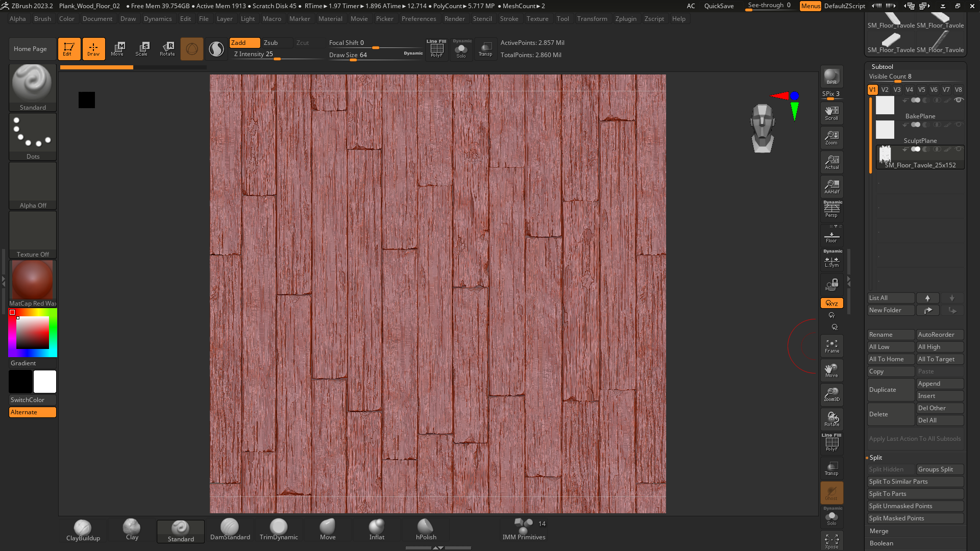Expand the Boolean section
The height and width of the screenshot is (551, 980).
tap(881, 543)
